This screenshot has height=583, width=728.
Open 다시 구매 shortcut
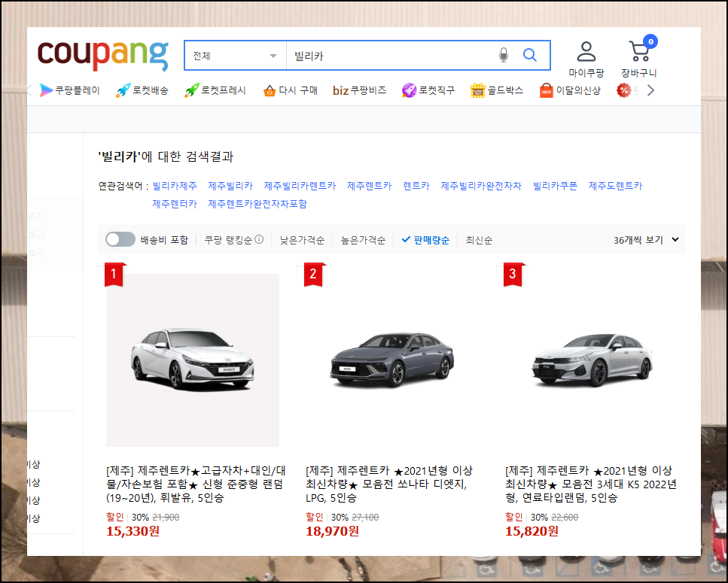[290, 90]
